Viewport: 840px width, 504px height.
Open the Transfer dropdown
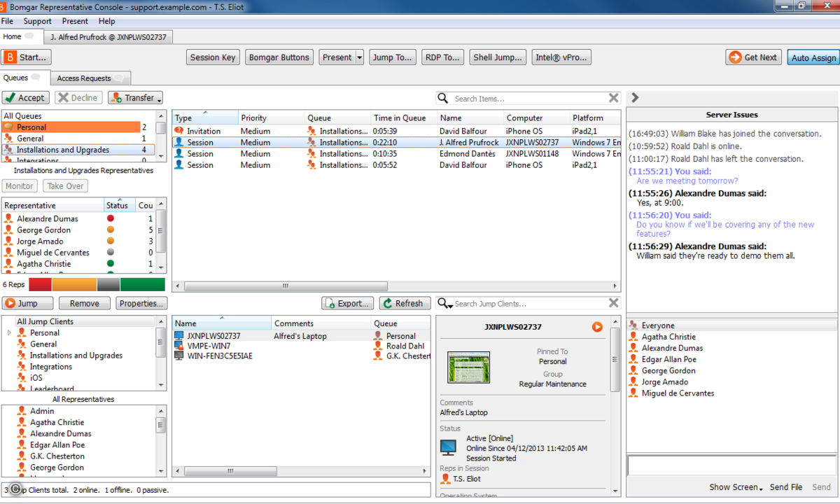pos(135,98)
